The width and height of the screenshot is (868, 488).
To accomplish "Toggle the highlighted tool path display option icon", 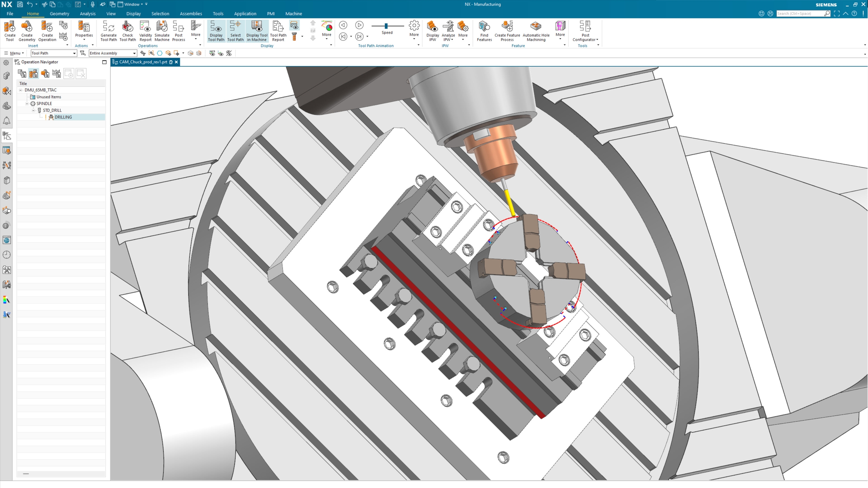I will [294, 25].
